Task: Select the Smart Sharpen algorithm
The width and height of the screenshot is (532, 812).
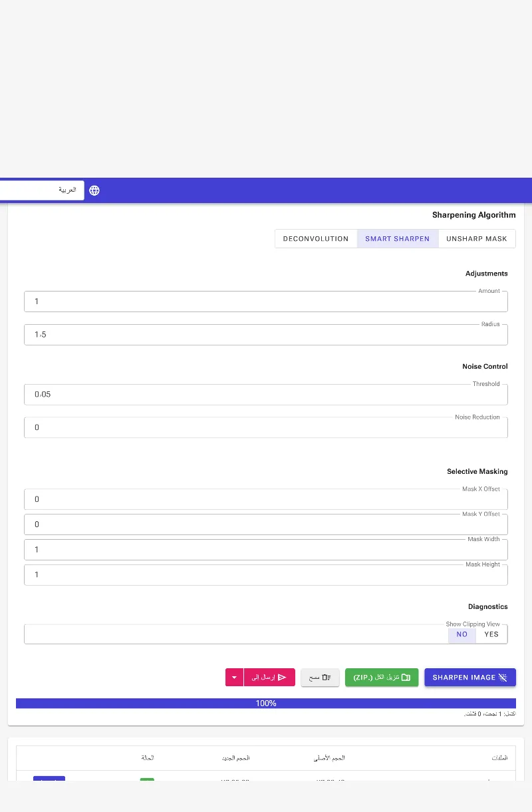Action: click(398, 239)
